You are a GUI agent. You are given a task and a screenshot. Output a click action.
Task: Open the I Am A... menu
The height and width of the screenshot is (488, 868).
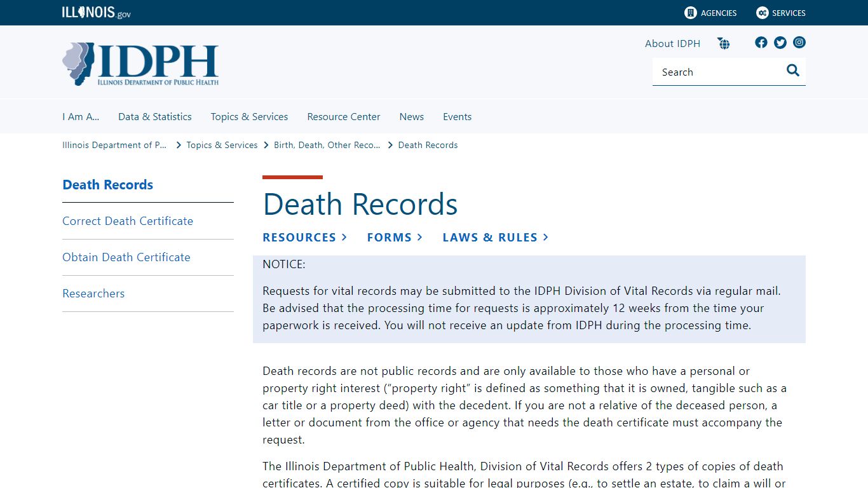[81, 117]
